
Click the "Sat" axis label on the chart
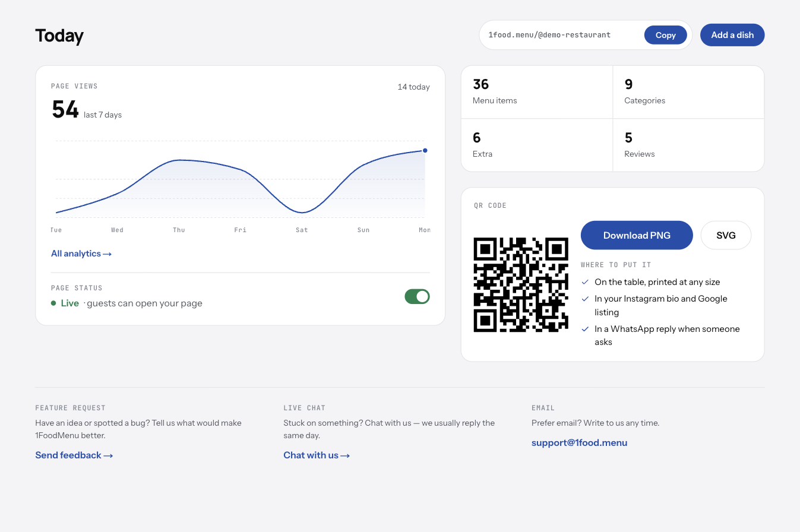click(302, 230)
